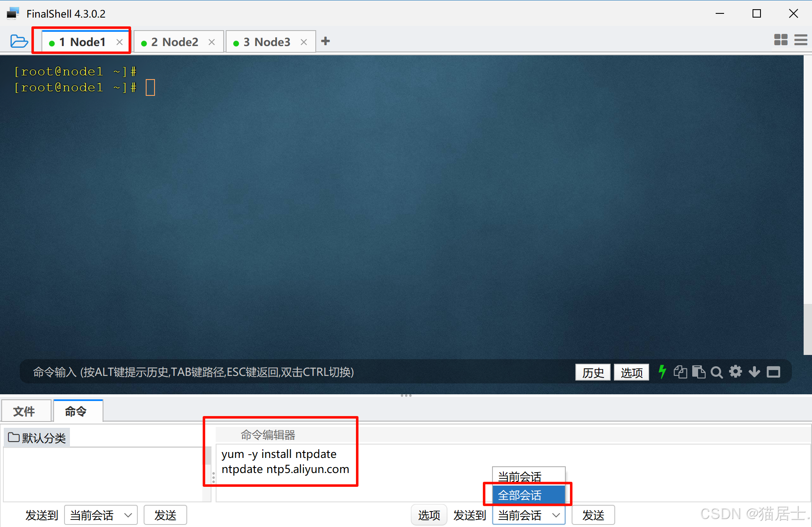The width and height of the screenshot is (812, 527).
Task: Click the search magnifier icon
Action: point(717,372)
